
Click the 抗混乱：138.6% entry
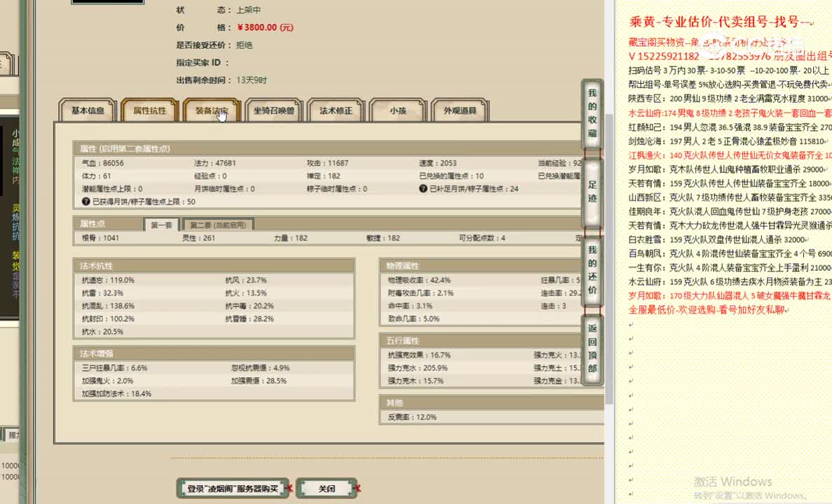coord(109,306)
